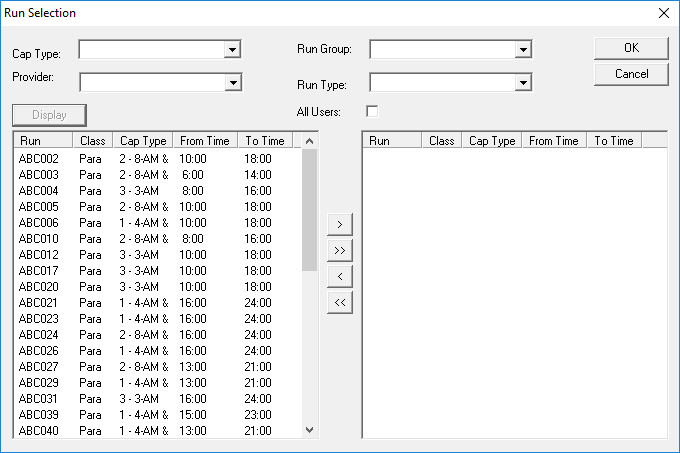Click right list Cap Type header
Screen dimensions: 680x453
pyautogui.click(x=492, y=141)
